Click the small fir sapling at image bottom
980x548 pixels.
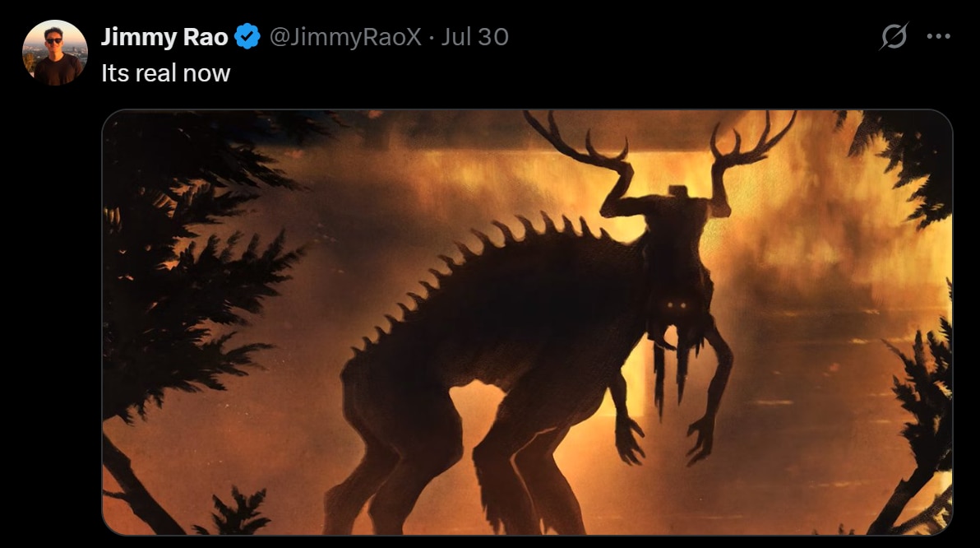(234, 513)
